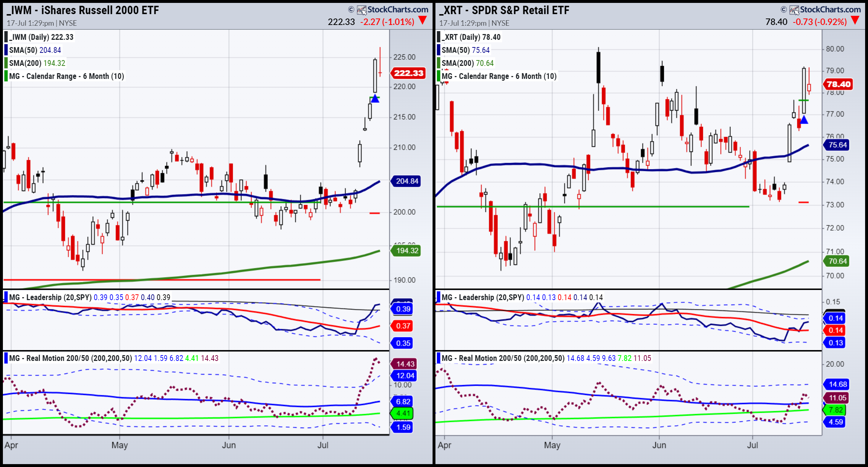
Task: Click the XRT SMA(50) tag 75.64
Action: pyautogui.click(x=837, y=145)
